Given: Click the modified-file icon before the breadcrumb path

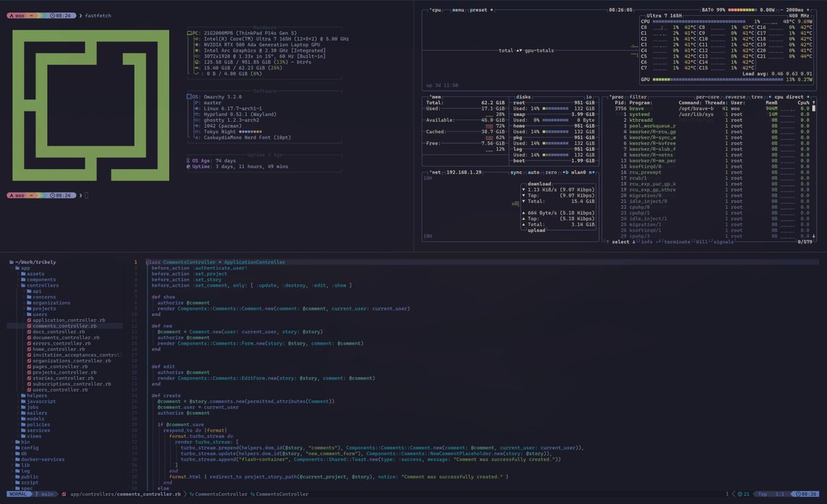Looking at the screenshot, I should (63, 494).
